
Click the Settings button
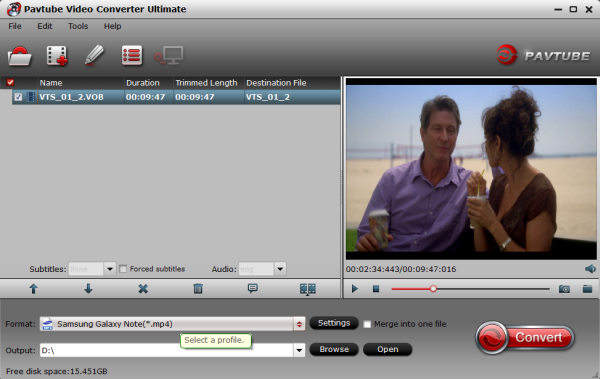click(334, 323)
